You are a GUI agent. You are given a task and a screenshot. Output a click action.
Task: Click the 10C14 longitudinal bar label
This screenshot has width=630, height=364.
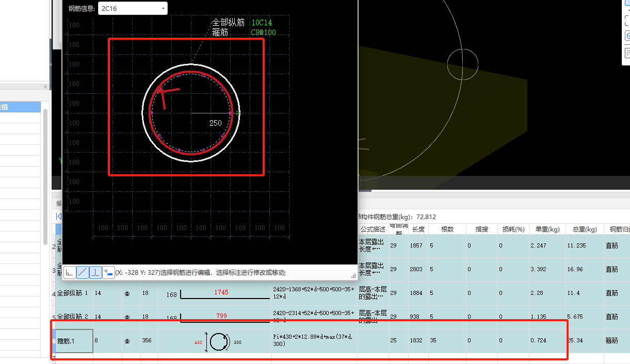pyautogui.click(x=262, y=23)
